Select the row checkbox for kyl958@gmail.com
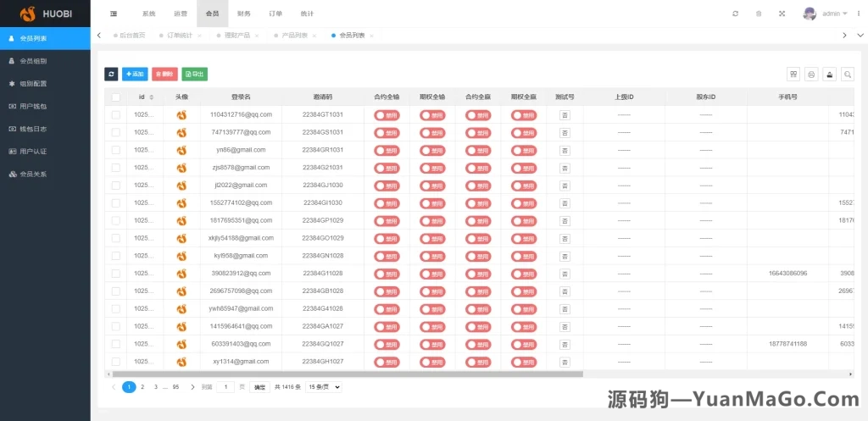Image resolution: width=868 pixels, height=421 pixels. (115, 256)
